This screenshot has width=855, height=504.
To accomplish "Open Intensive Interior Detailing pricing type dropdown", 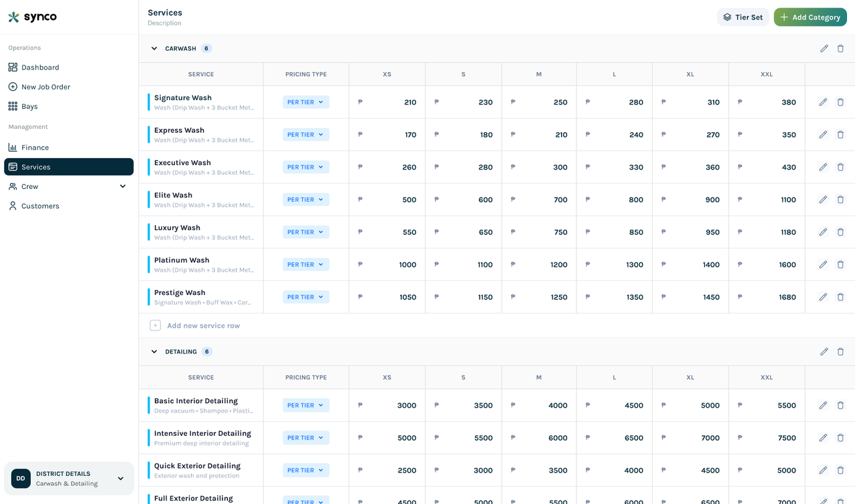I will coord(306,438).
